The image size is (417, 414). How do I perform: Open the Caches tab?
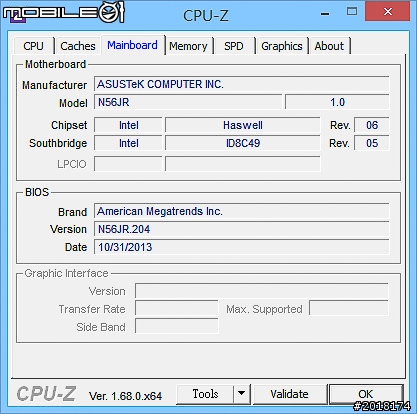pyautogui.click(x=78, y=46)
